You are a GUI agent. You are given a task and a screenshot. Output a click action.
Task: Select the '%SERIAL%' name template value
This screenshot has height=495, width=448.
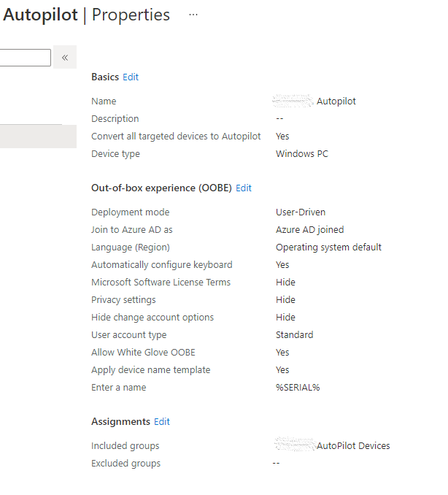click(298, 388)
